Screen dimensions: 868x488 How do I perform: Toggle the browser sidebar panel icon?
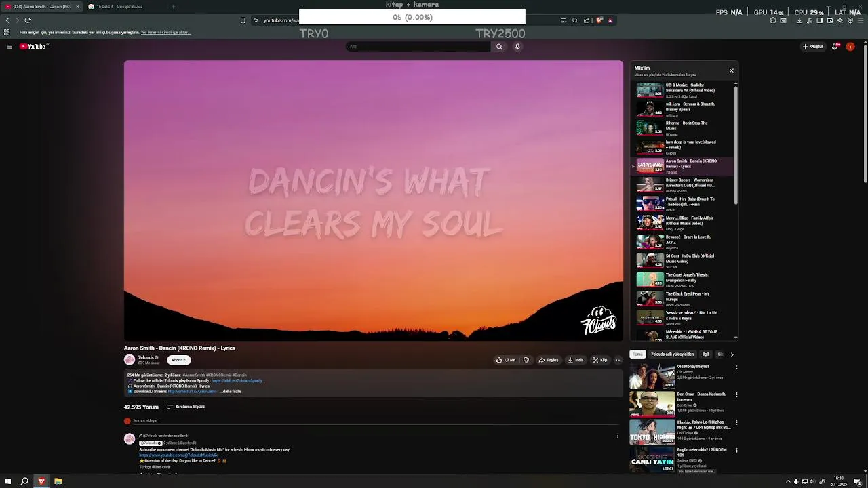(x=820, y=20)
